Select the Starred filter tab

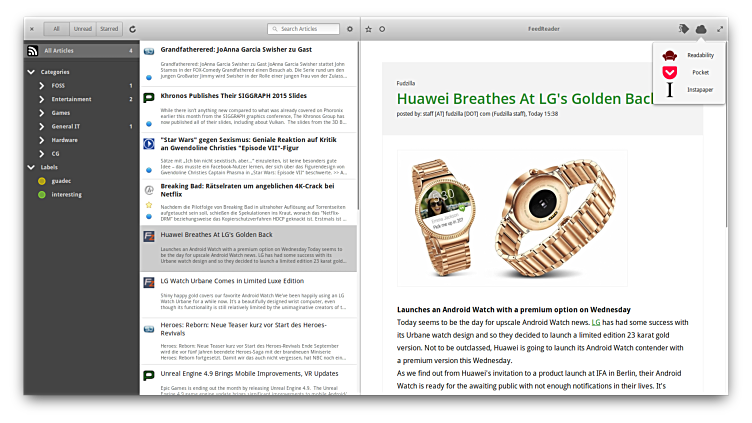(109, 29)
